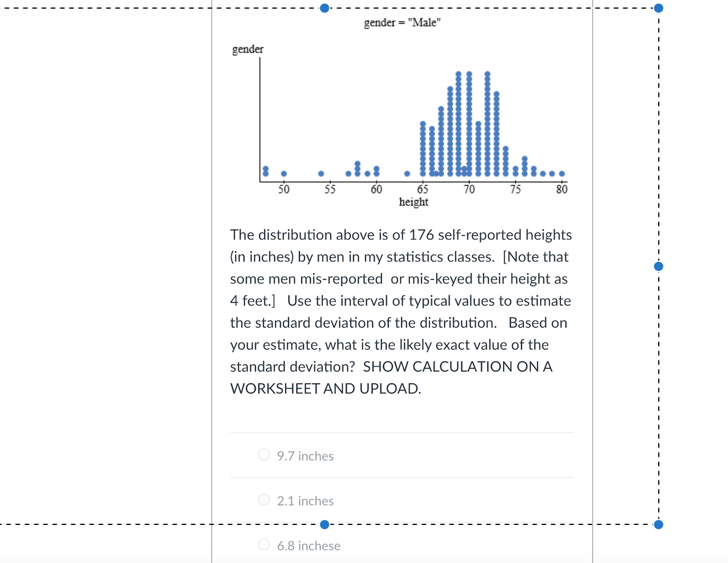
Task: Click the height axis label
Action: [414, 202]
